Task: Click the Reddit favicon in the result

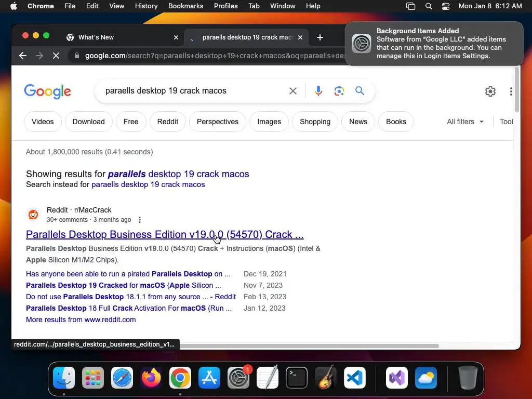Action: pyautogui.click(x=33, y=215)
